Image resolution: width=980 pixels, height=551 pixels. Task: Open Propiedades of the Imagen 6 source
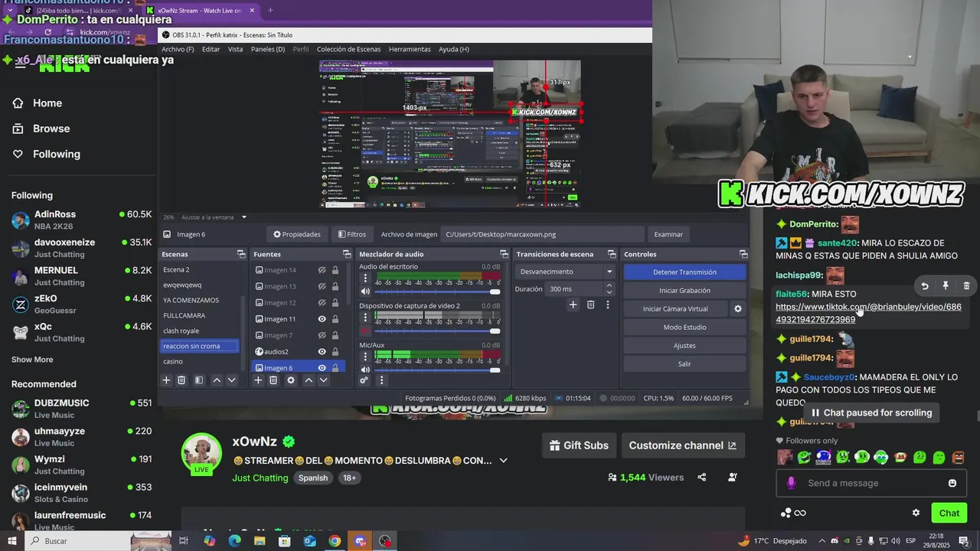click(x=297, y=234)
